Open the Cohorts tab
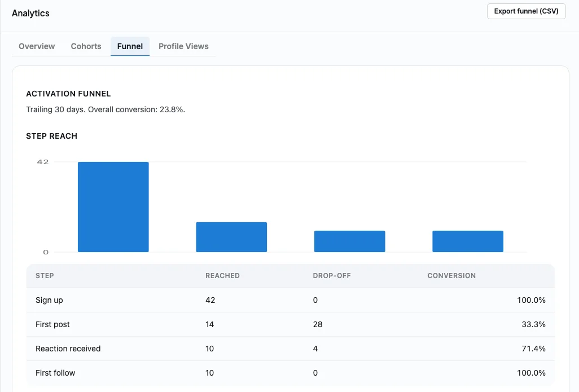The height and width of the screenshot is (392, 579). coord(86,46)
